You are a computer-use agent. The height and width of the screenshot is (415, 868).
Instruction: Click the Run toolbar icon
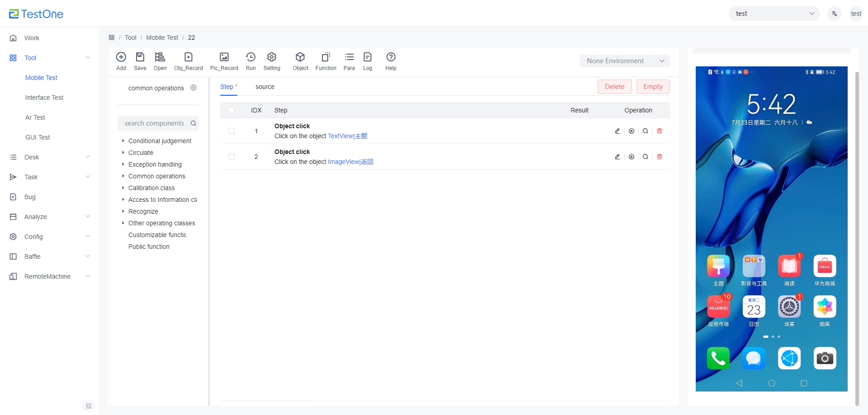coord(251,61)
